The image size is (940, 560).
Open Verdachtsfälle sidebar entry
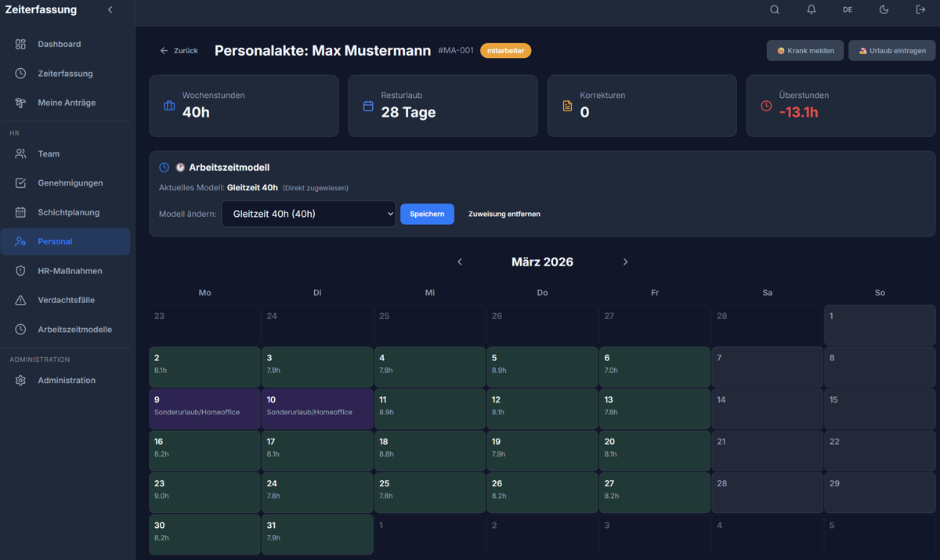pyautogui.click(x=66, y=300)
